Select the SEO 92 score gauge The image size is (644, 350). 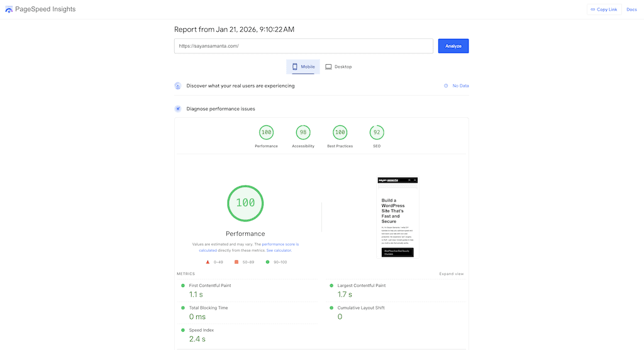tap(377, 132)
